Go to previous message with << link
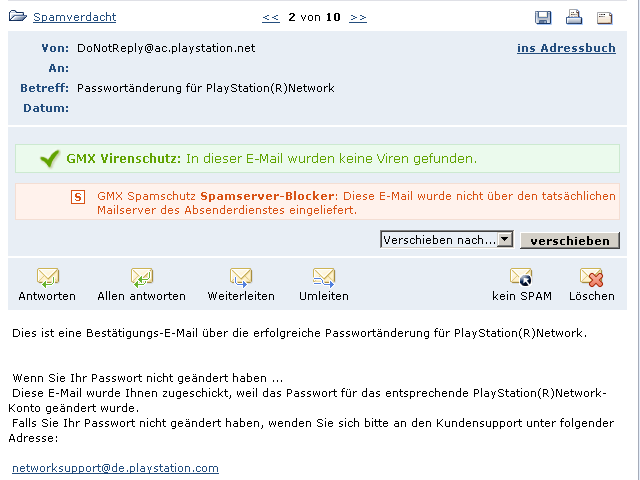 tap(270, 17)
